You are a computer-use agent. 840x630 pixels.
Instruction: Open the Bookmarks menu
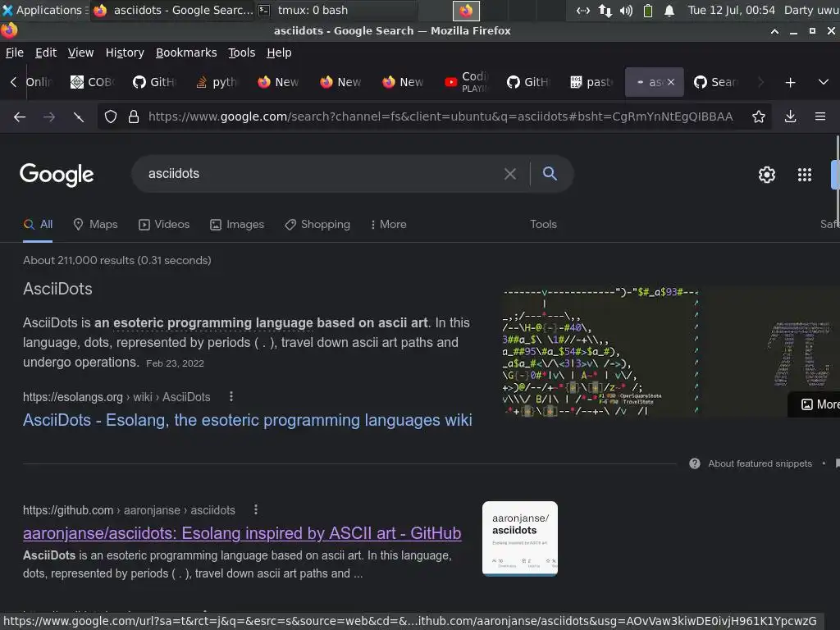[x=186, y=52]
